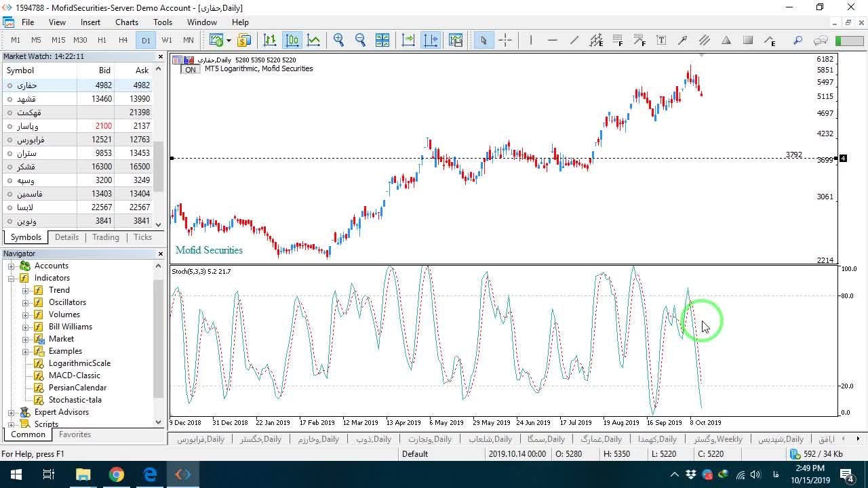Collapse the Indicators node in Navigator

(x=12, y=278)
